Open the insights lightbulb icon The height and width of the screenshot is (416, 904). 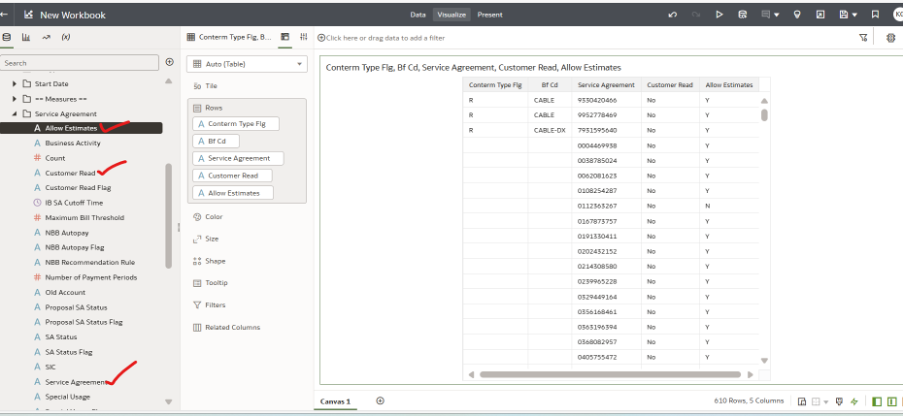(x=797, y=15)
